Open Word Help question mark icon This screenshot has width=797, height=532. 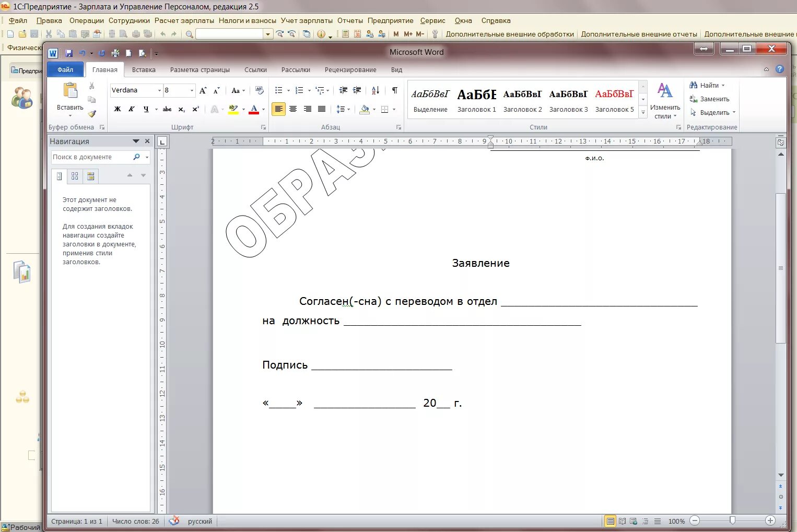tap(780, 69)
